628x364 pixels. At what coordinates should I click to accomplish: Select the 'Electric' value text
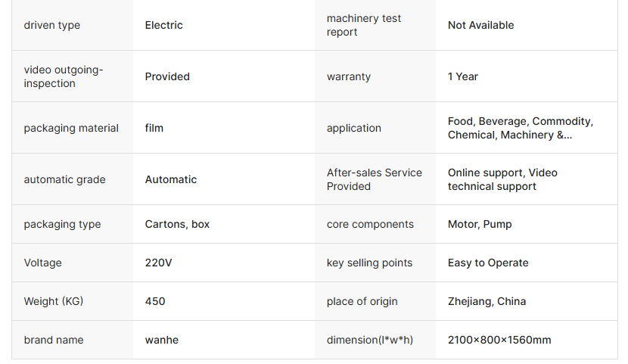coord(164,25)
